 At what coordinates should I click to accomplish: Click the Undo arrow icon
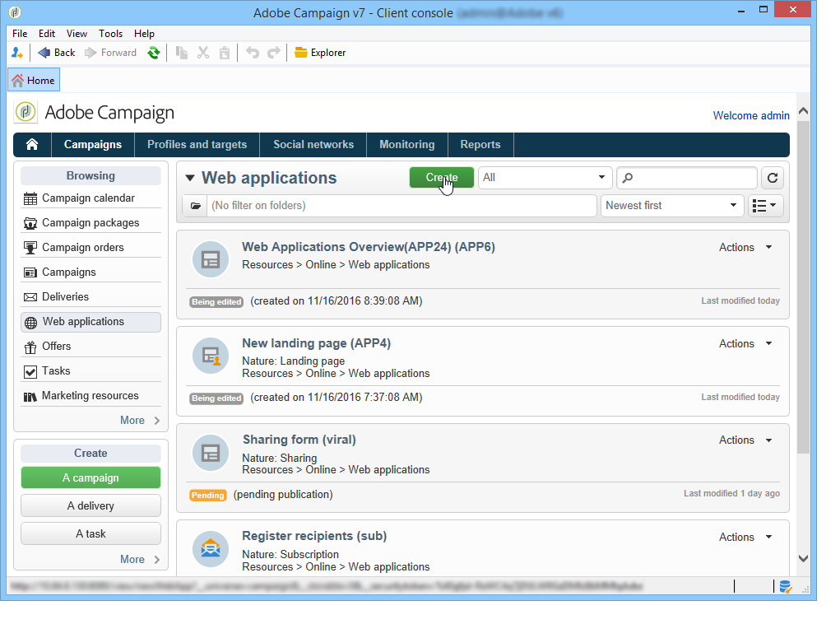253,53
